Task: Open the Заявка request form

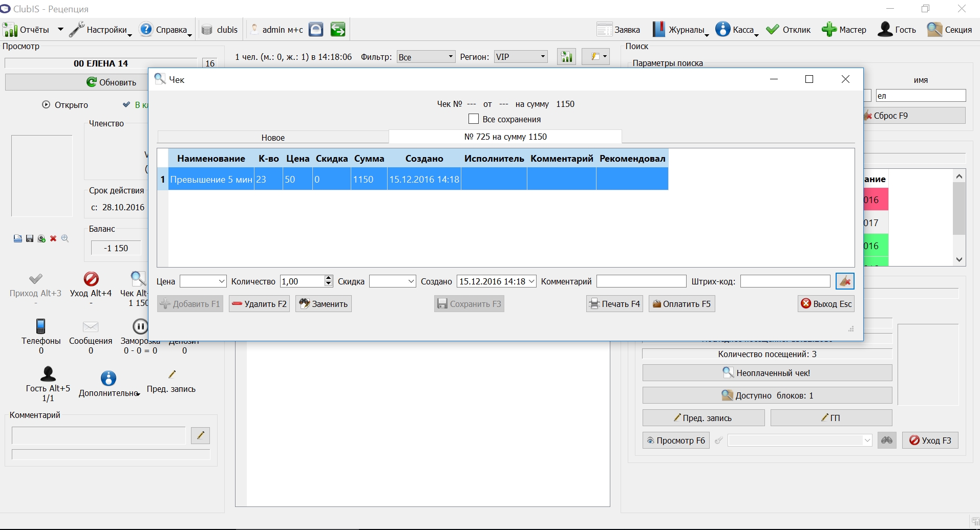Action: point(618,30)
